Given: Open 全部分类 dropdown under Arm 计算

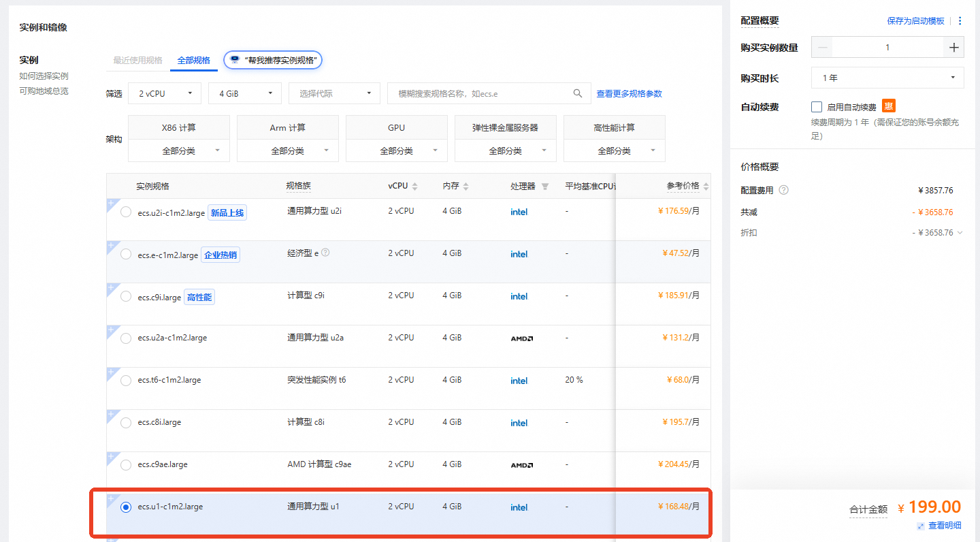Looking at the screenshot, I should tap(288, 150).
